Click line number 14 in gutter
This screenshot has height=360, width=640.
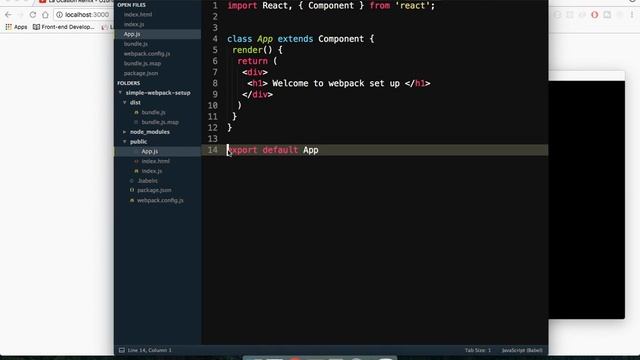213,150
